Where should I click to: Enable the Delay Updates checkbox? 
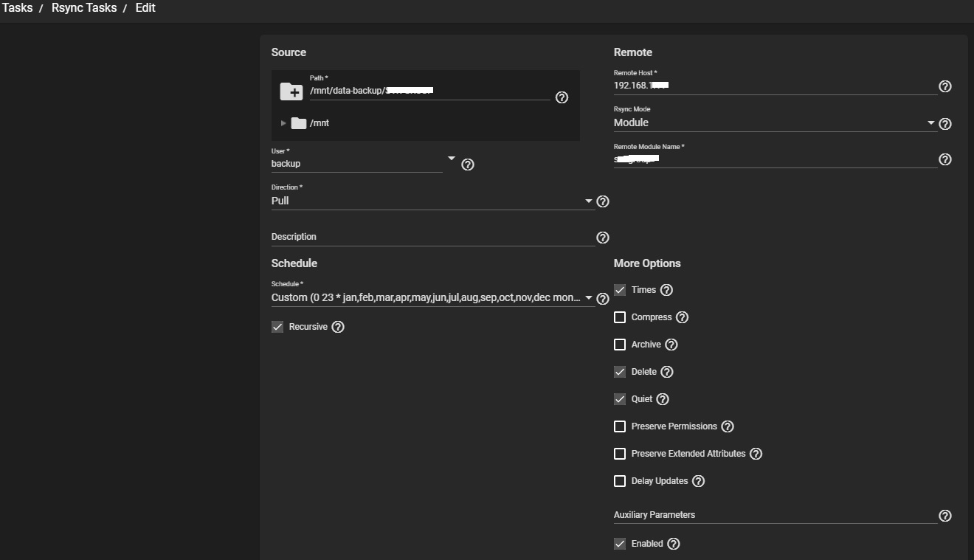pos(620,481)
